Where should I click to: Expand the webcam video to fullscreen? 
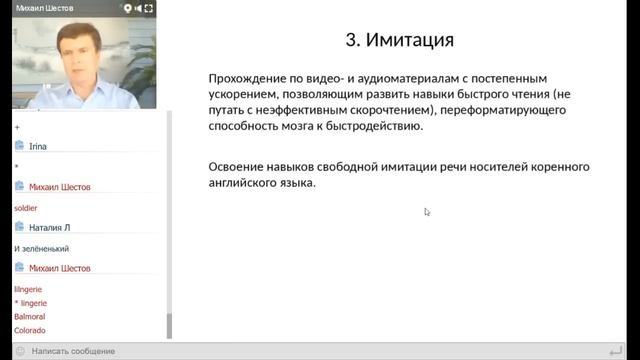[149, 8]
